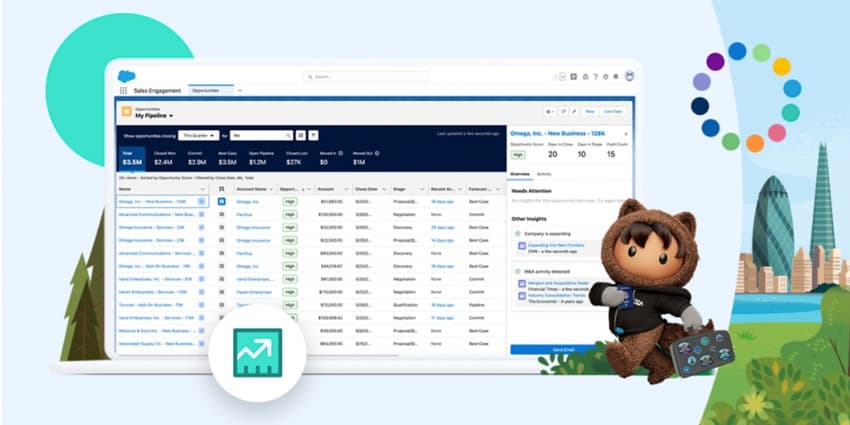Image resolution: width=850 pixels, height=425 pixels.
Task: Select the Commit $2.9M metric
Action: click(197, 158)
